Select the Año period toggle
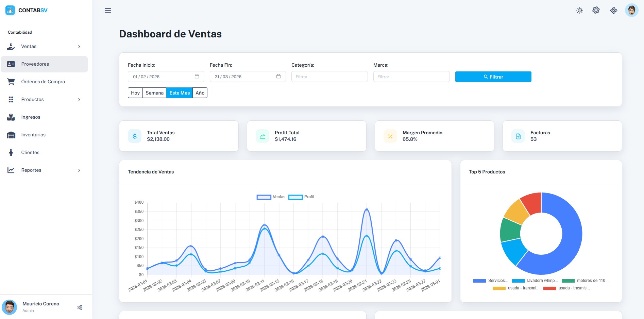The image size is (644, 319). [x=200, y=93]
